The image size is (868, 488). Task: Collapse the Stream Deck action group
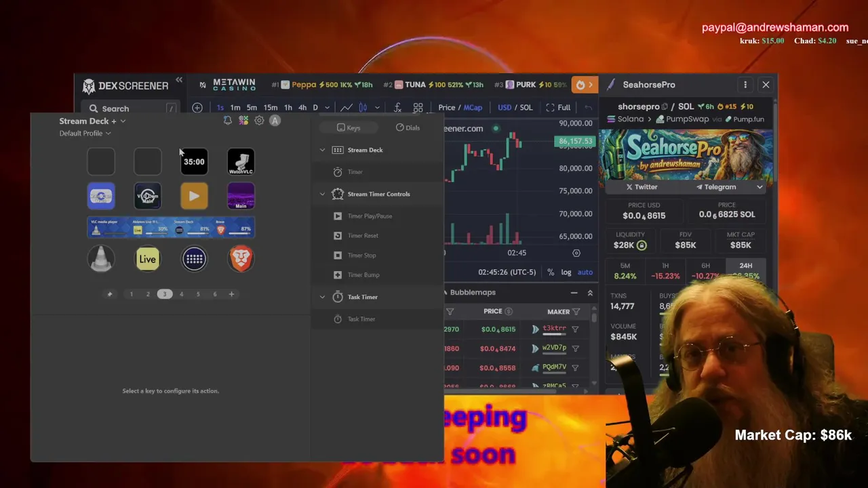tap(322, 150)
